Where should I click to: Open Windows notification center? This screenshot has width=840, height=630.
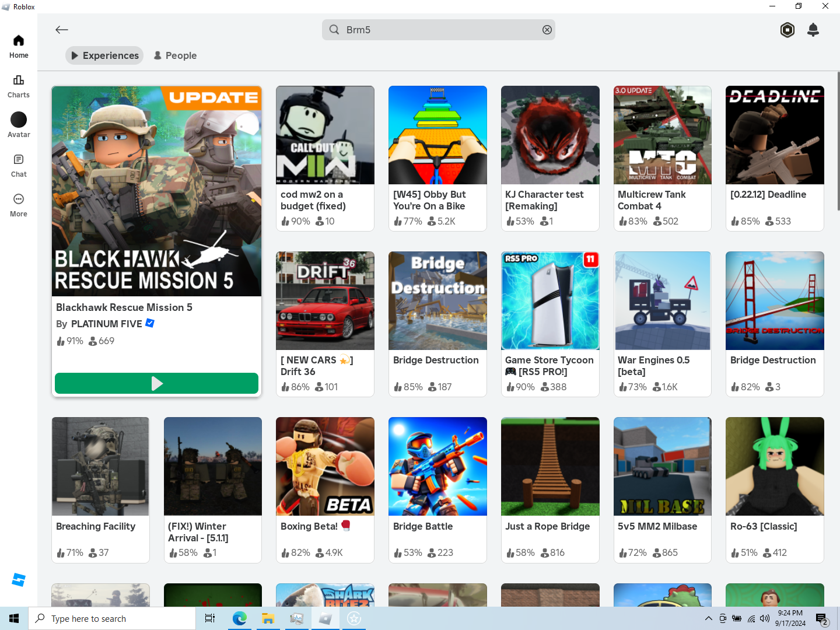coord(822,618)
